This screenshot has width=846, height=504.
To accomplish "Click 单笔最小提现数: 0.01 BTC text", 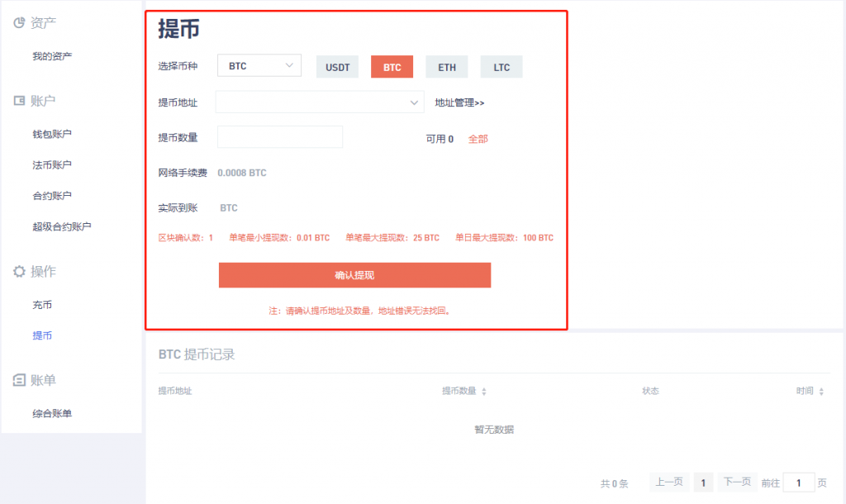I will point(279,237).
